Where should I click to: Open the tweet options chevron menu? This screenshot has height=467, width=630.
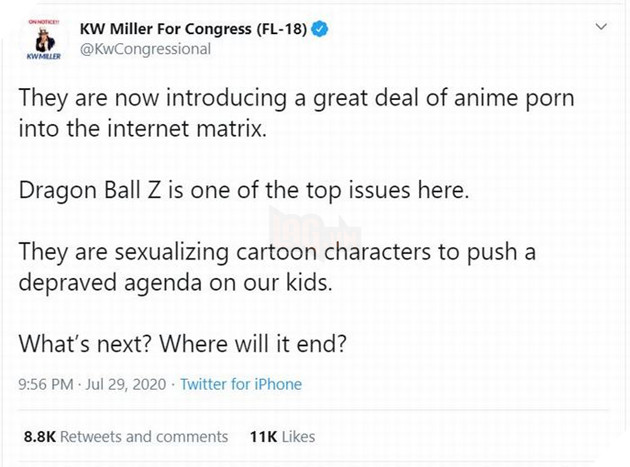click(x=600, y=27)
